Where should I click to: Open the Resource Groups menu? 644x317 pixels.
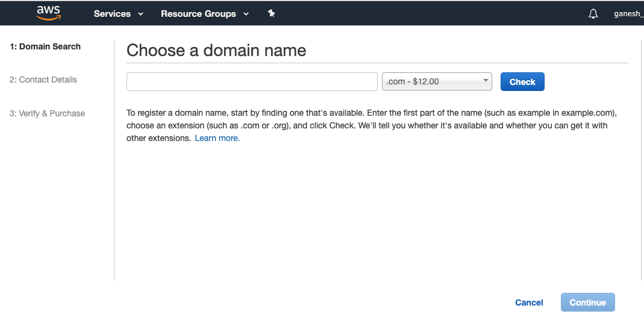(x=198, y=14)
